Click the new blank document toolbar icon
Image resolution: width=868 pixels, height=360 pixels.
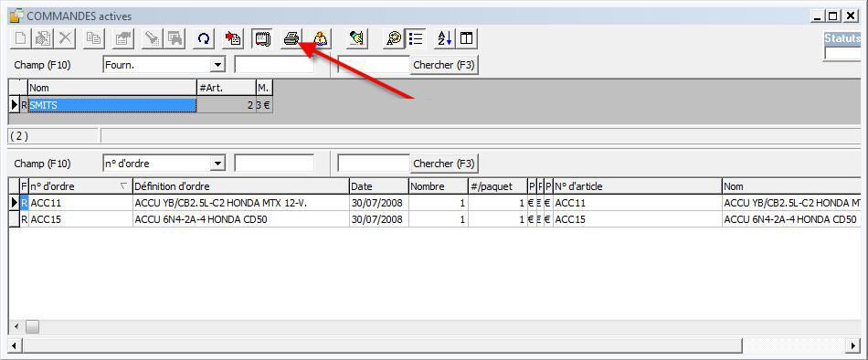point(21,38)
